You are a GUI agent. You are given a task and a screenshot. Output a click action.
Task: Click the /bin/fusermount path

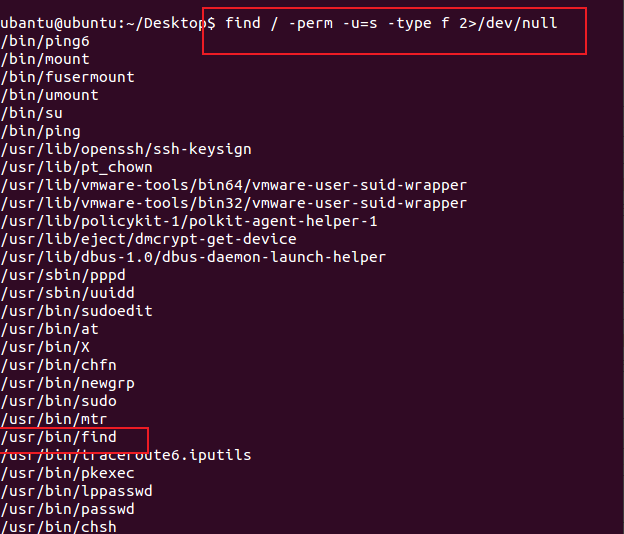click(x=68, y=77)
